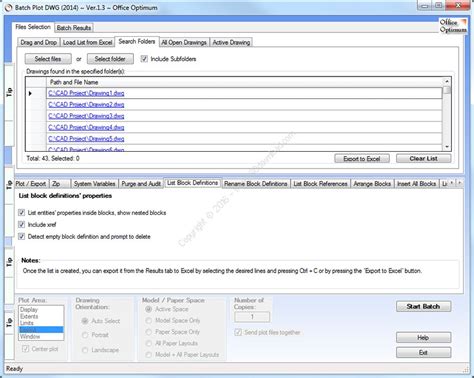This screenshot has width=474, height=378.
Task: Click the Clear List button
Action: [424, 159]
